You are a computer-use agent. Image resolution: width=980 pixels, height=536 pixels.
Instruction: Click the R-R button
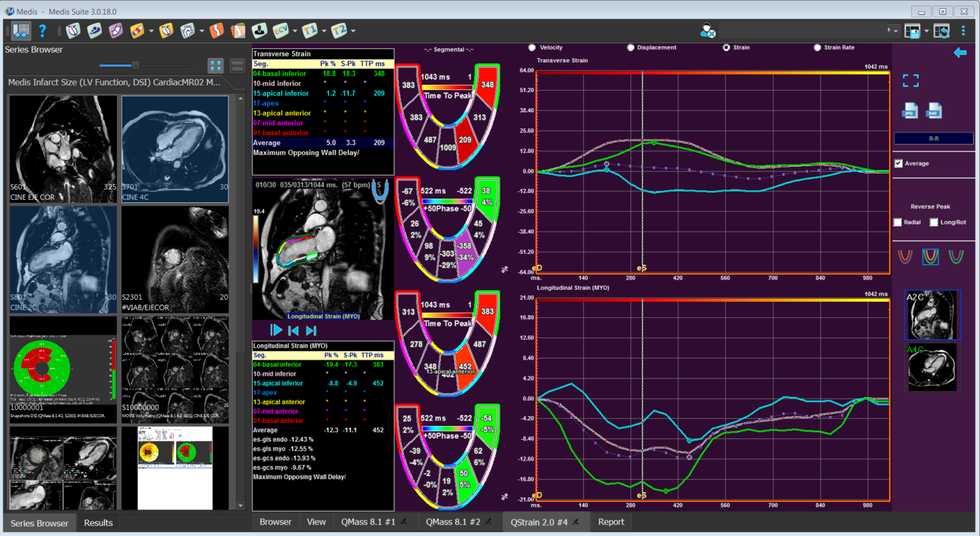tap(933, 138)
